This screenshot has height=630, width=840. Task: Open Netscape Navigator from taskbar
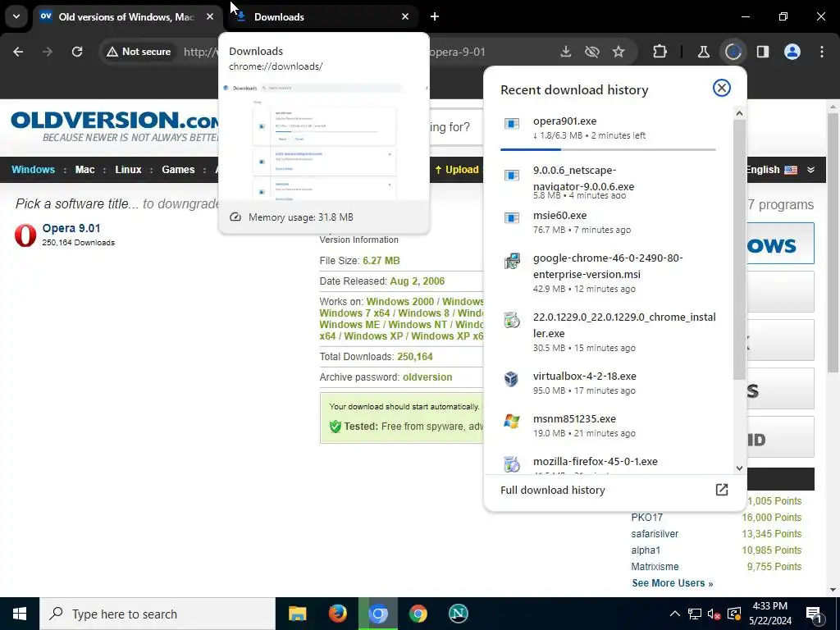click(458, 614)
